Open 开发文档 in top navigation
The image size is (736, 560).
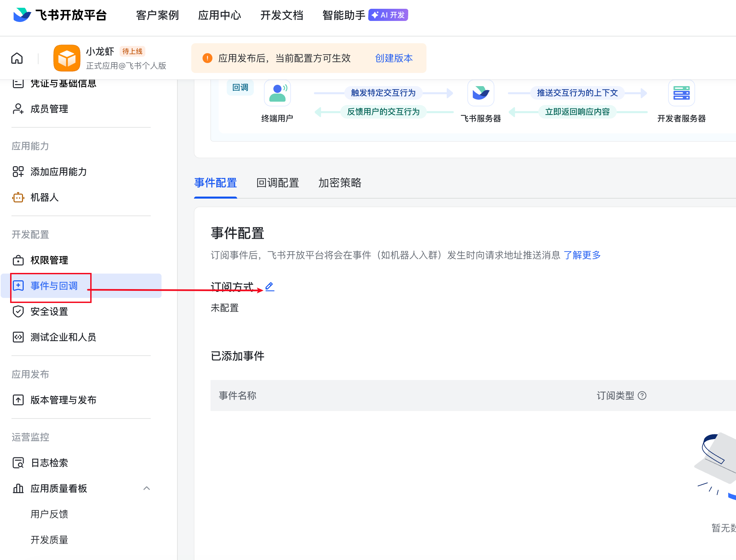click(281, 15)
